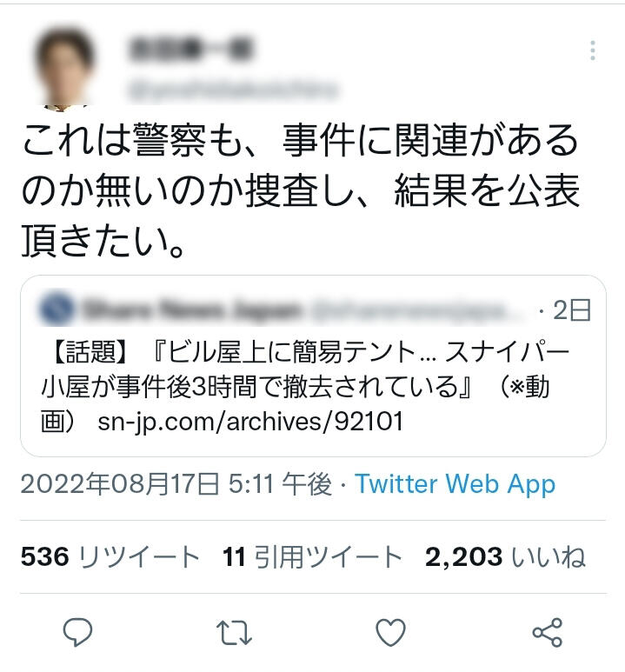Image resolution: width=625 pixels, height=672 pixels.
Task: Click the blurred author handle
Action: [233, 90]
